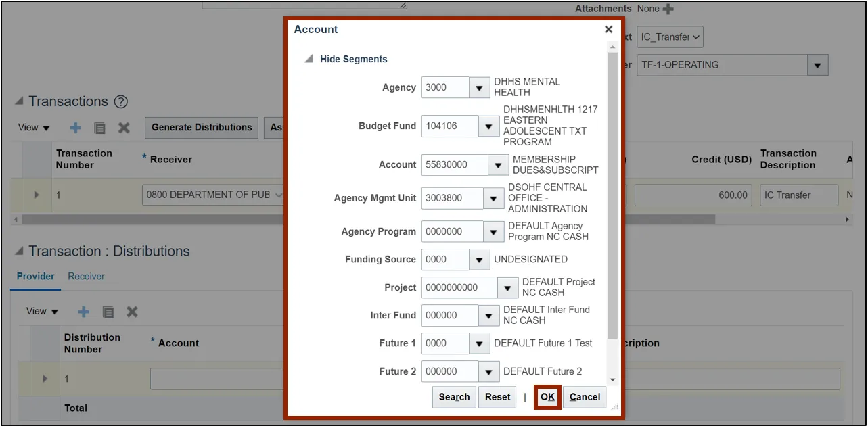Collapse the Transaction : Distributions section

coord(19,252)
